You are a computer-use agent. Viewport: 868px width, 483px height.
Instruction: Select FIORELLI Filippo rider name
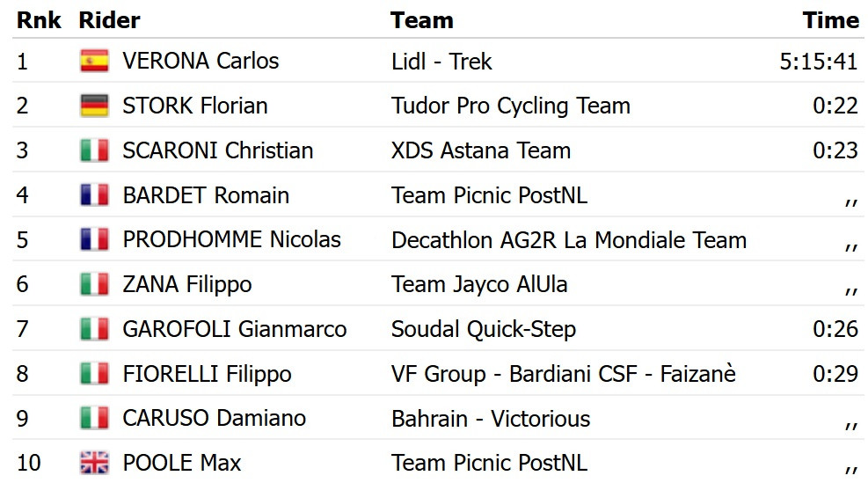click(207, 374)
